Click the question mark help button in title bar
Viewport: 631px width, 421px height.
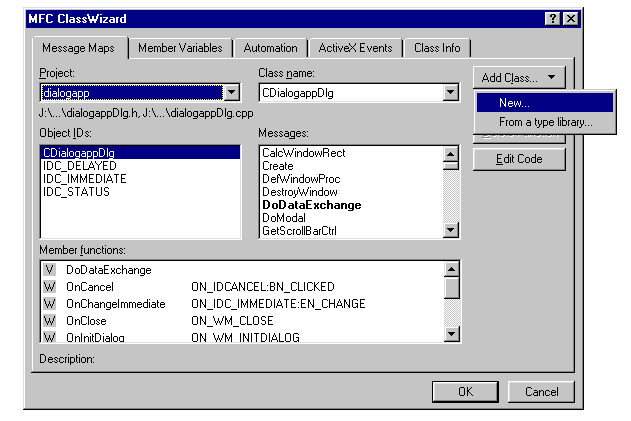tap(553, 19)
